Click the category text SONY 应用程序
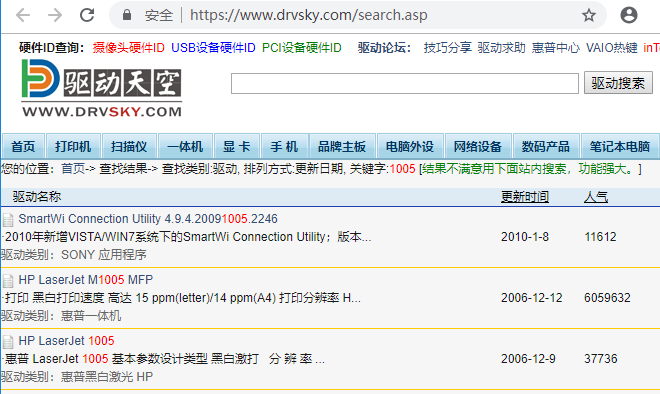The width and height of the screenshot is (660, 394). click(x=104, y=255)
